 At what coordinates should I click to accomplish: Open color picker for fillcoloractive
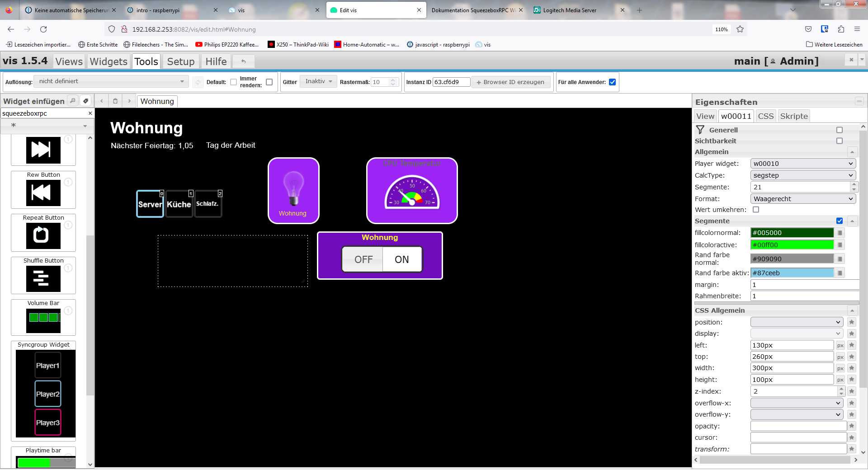pyautogui.click(x=840, y=245)
